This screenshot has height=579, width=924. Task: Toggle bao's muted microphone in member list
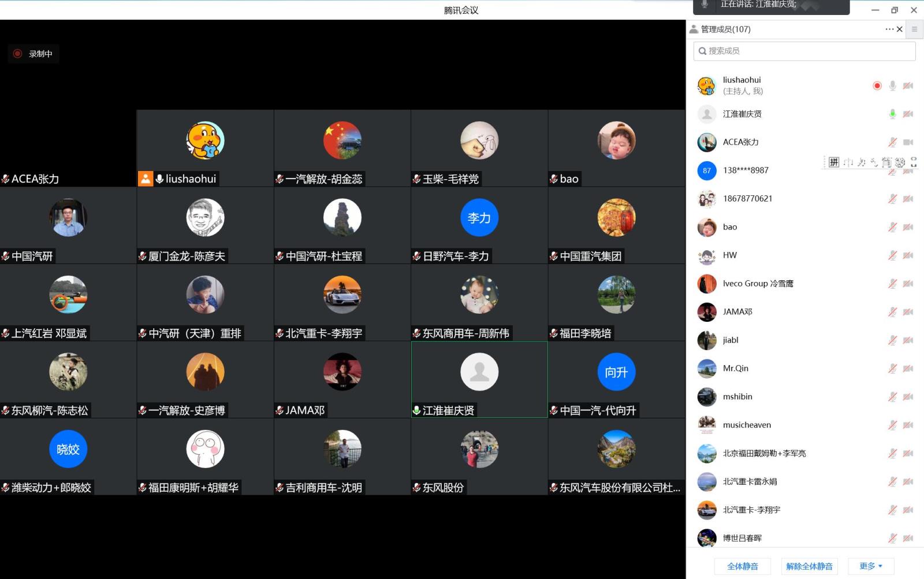tap(892, 227)
